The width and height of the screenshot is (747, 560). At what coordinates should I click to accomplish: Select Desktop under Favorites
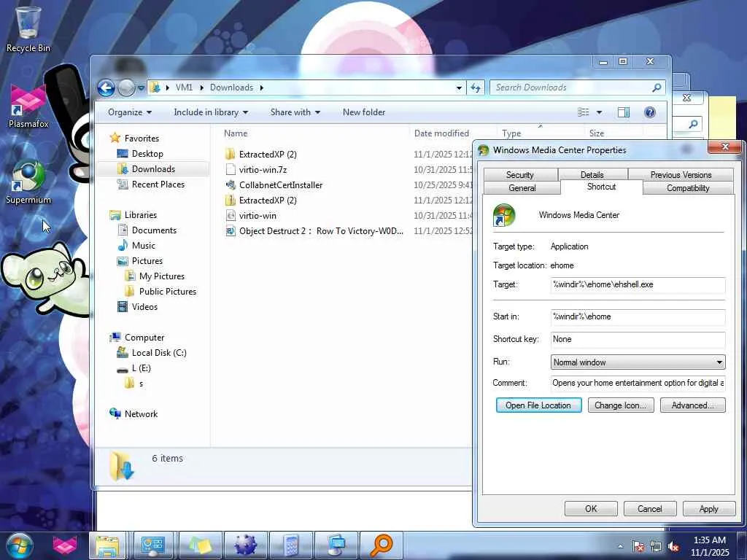(147, 154)
